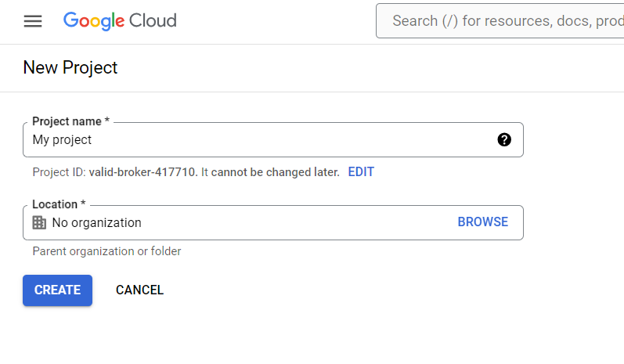Click the question mark help icon
The height and width of the screenshot is (364, 624).
[504, 140]
